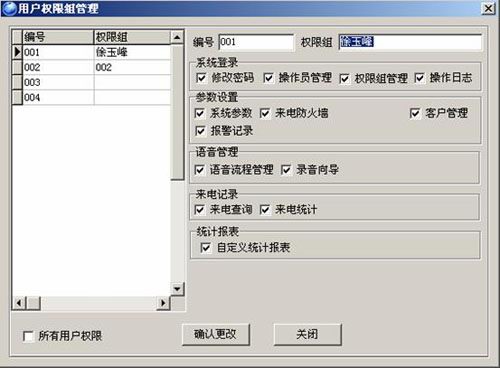Uncheck the 修改密码 checkbox
Image resolution: width=500 pixels, height=368 pixels.
coord(201,78)
